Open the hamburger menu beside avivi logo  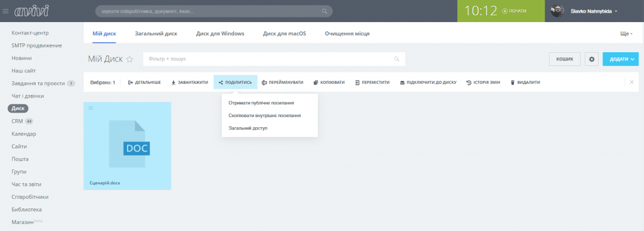click(6, 11)
